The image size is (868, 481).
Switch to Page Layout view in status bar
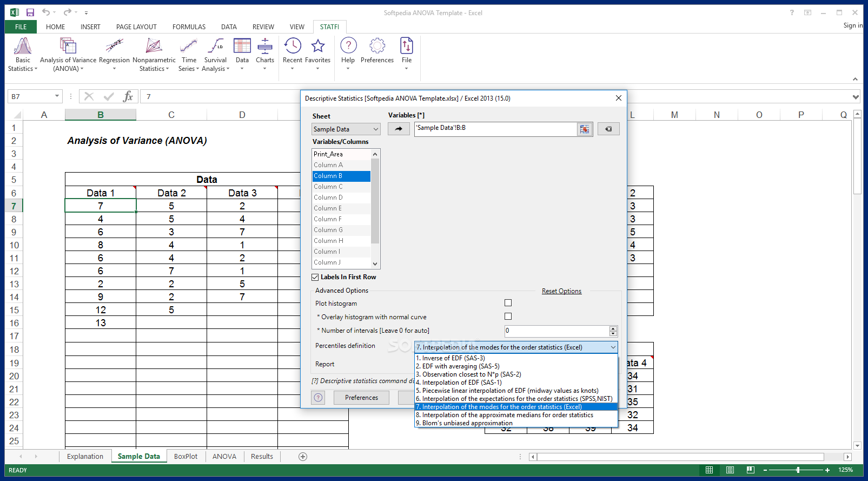coord(730,470)
